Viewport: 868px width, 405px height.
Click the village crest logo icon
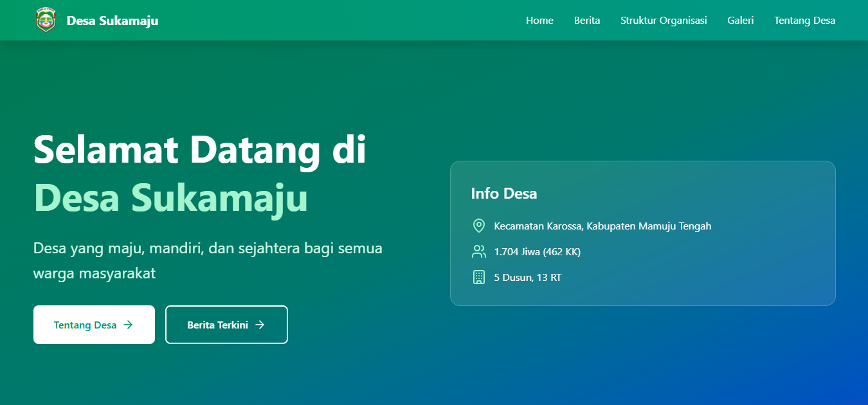(x=46, y=21)
